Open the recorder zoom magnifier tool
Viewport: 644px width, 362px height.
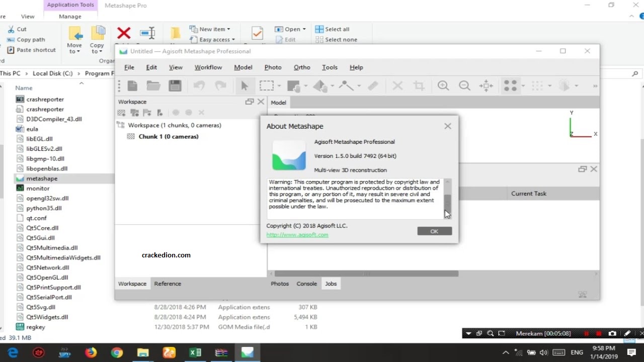(x=490, y=333)
